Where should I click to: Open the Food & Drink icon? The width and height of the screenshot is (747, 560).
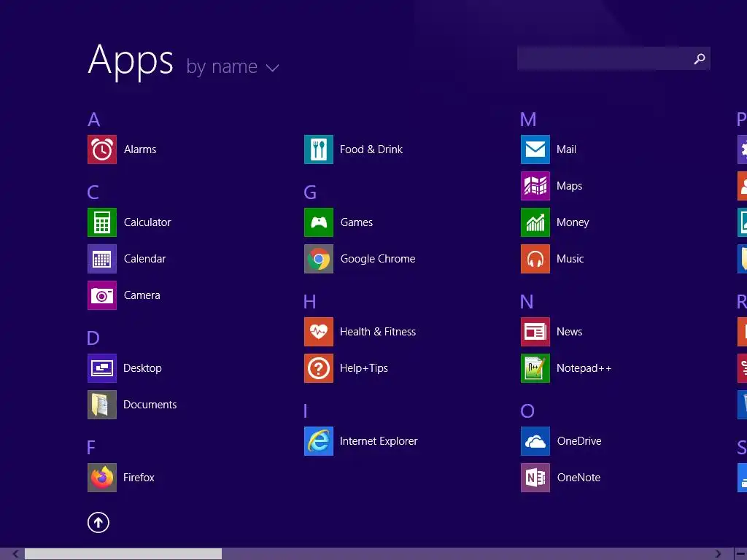(319, 149)
